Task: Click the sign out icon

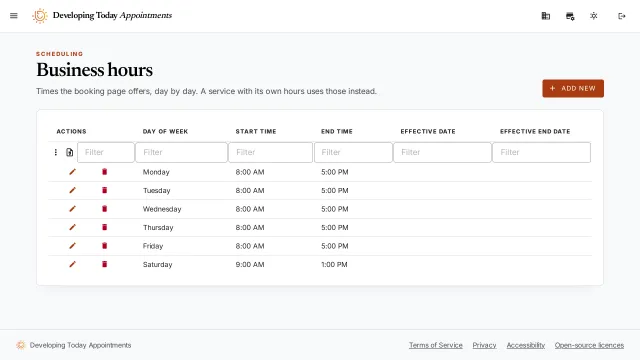Action: (622, 16)
